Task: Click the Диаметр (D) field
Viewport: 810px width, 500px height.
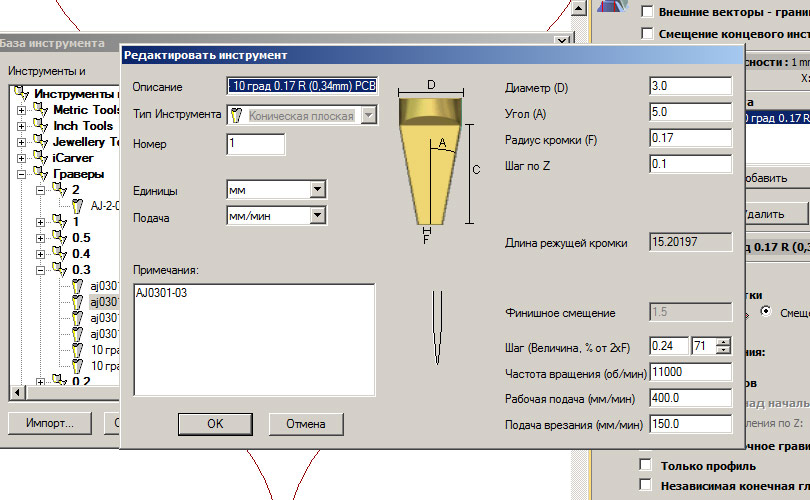Action: (691, 86)
